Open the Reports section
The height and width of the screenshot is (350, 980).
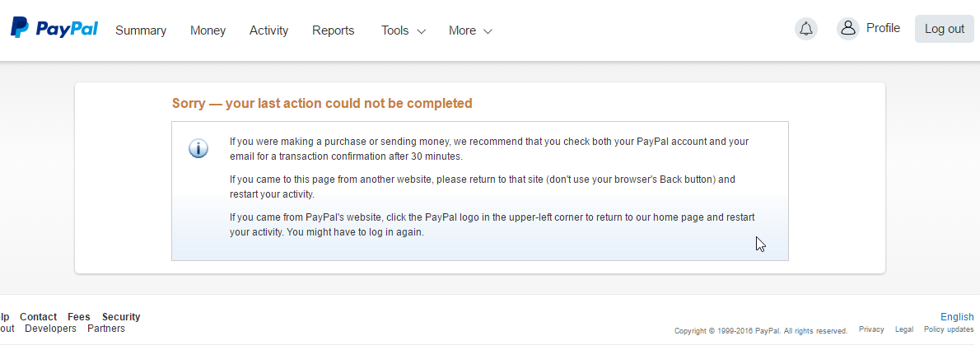[333, 30]
